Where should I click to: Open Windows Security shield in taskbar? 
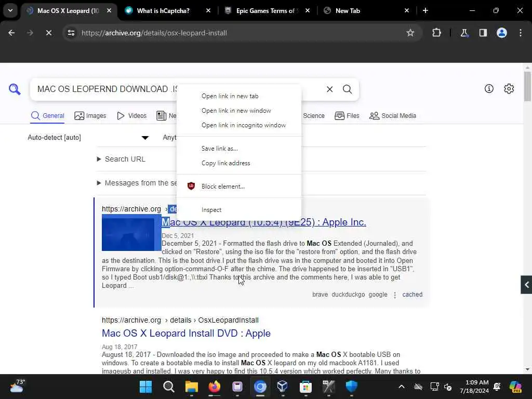(351, 387)
